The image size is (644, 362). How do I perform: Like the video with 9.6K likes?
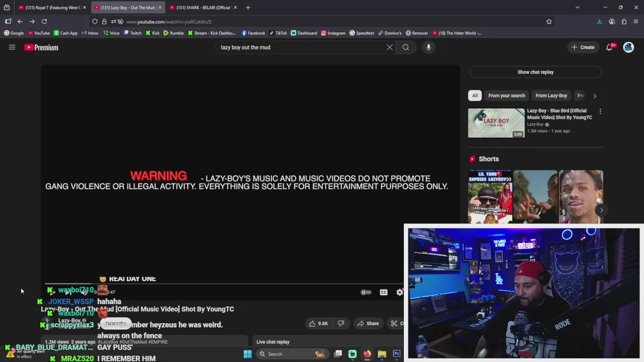(x=318, y=323)
